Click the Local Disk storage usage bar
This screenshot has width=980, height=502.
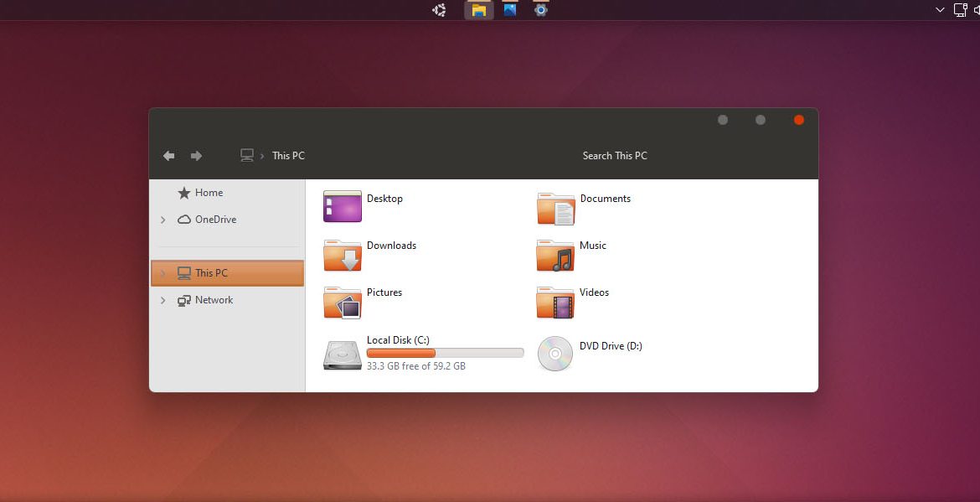445,353
